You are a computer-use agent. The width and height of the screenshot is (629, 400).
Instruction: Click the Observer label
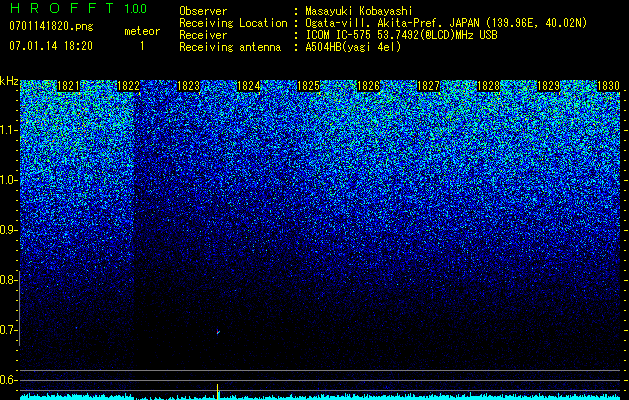click(x=203, y=11)
